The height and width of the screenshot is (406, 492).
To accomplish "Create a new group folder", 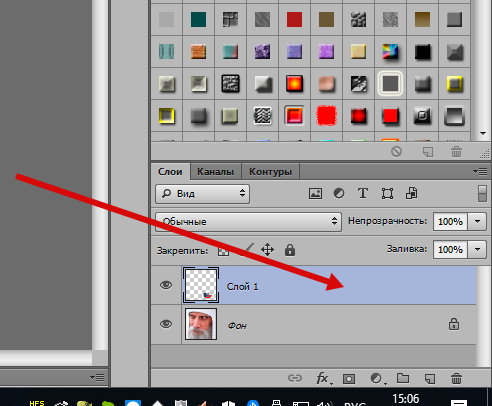I will 403,378.
